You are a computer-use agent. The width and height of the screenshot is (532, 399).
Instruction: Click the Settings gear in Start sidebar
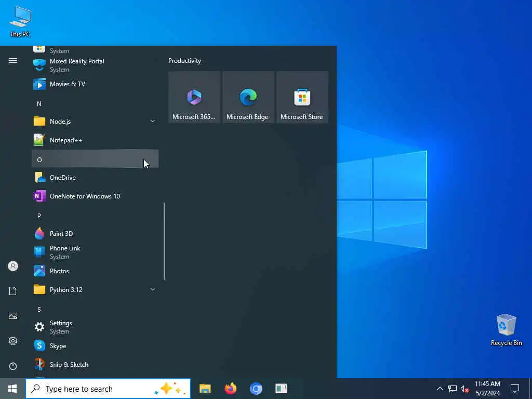click(x=13, y=341)
